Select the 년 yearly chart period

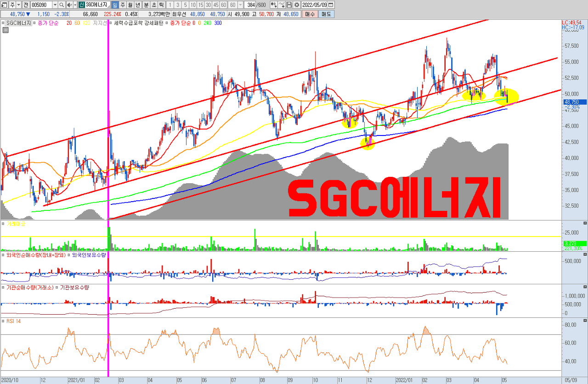point(138,5)
